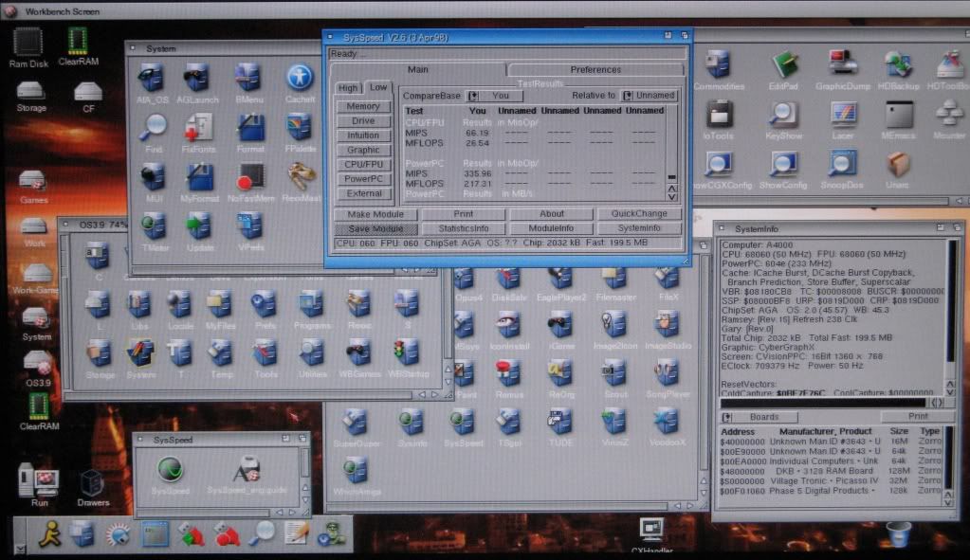Launch the Find magnifier tool in System
The image size is (970, 560).
pos(153,128)
